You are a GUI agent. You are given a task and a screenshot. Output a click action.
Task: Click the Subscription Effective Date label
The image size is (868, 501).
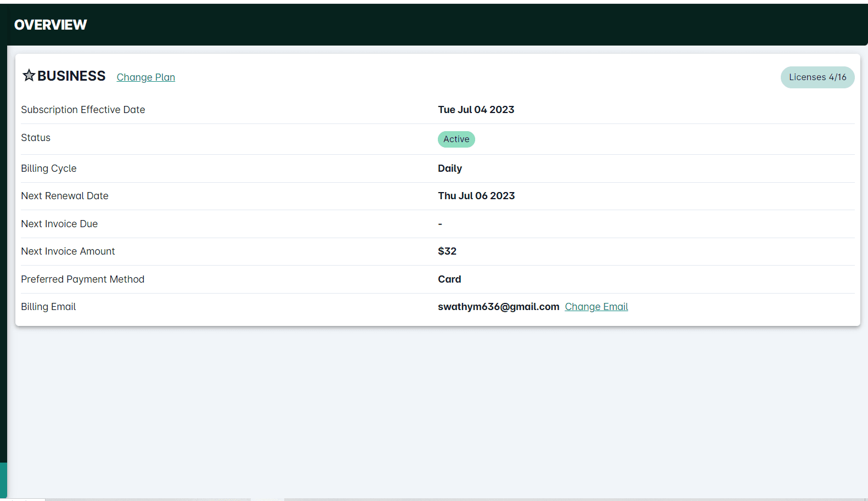click(x=83, y=110)
